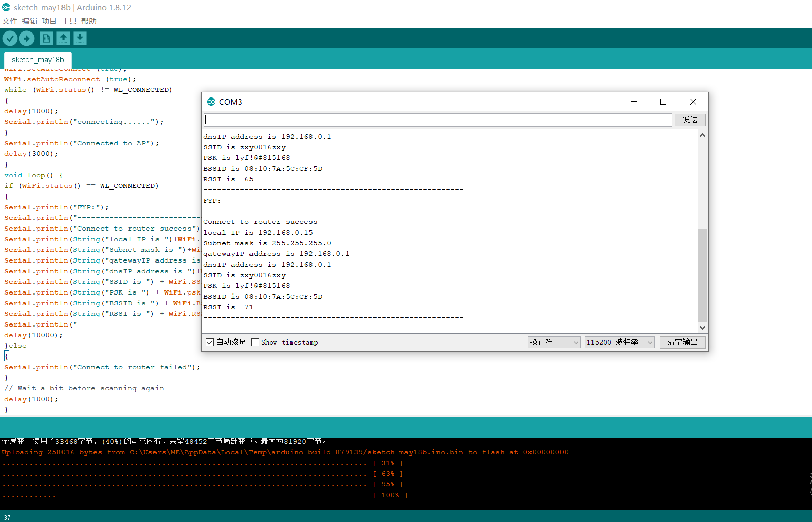The height and width of the screenshot is (522, 812).
Task: Click the 'Serial.println("FYP:");' code line
Action: point(56,207)
